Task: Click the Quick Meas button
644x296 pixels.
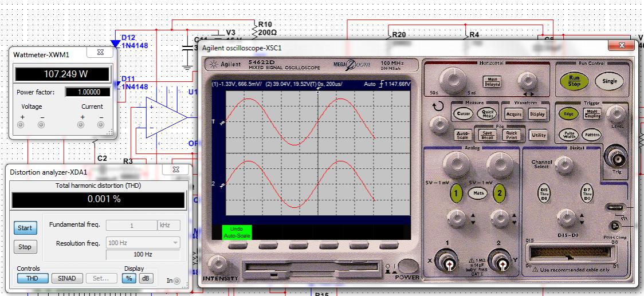Action: pyautogui.click(x=488, y=114)
